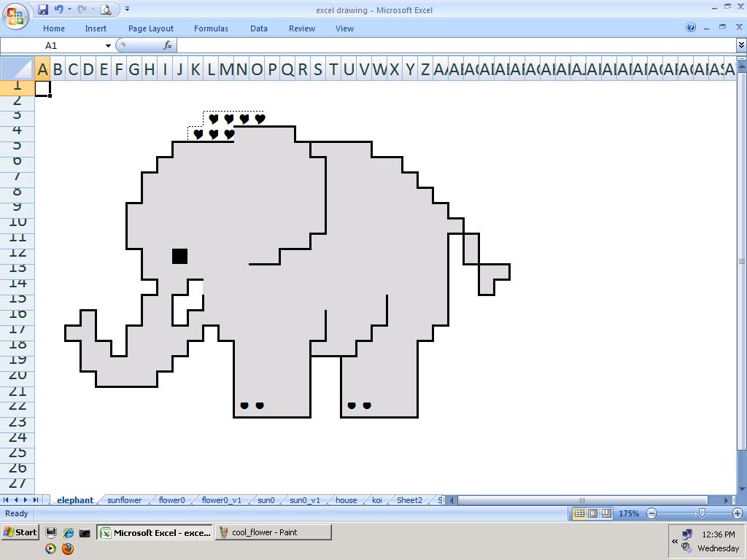Click the cool_flower Paint taskbar button
Viewport: 747px width, 560px height.
coord(273,532)
